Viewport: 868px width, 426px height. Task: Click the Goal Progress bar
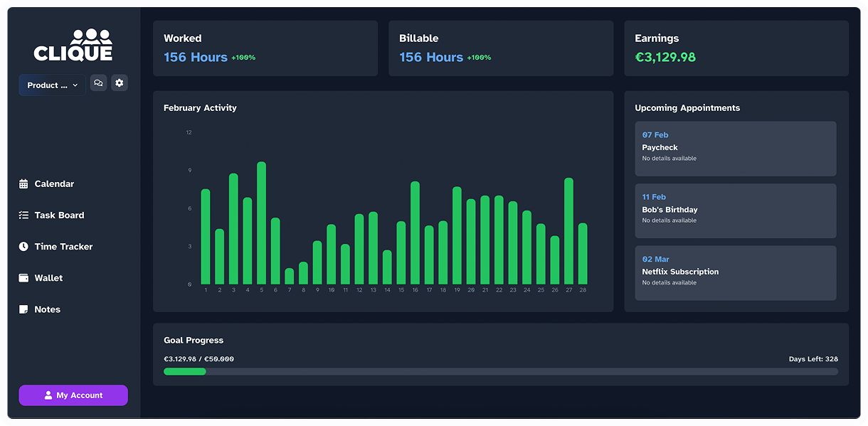500,371
